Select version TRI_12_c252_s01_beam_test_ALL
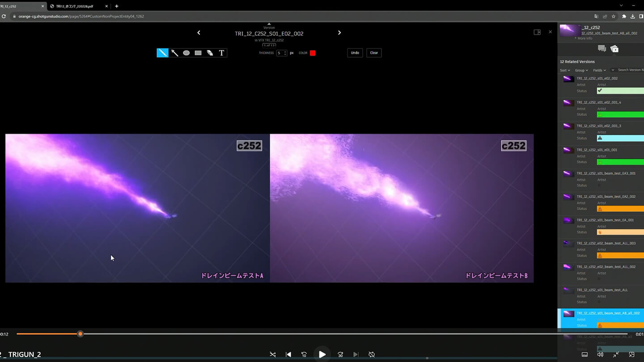This screenshot has height=362, width=644. (602, 290)
